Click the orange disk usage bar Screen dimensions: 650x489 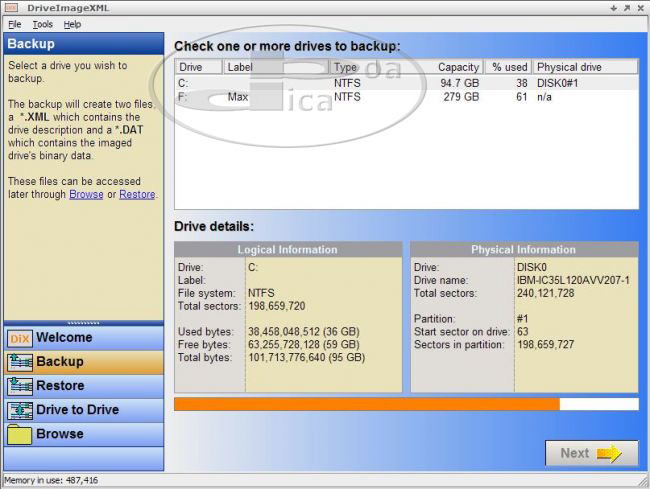coord(366,404)
